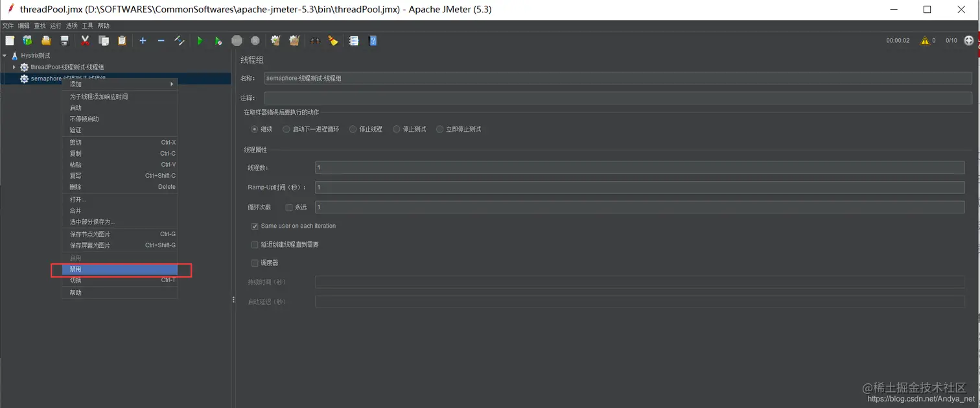The image size is (980, 408).
Task: Choose 验证 in the context menu
Action: pos(119,130)
